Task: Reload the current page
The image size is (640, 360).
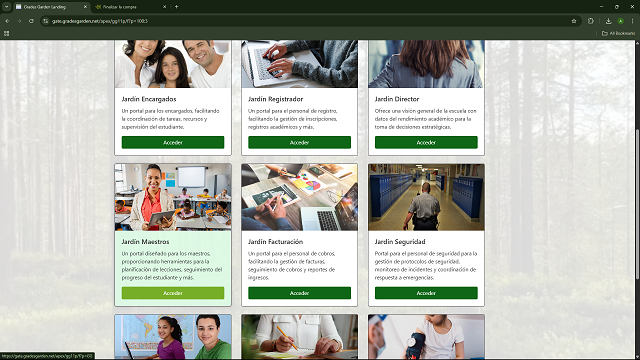Action: tap(31, 21)
